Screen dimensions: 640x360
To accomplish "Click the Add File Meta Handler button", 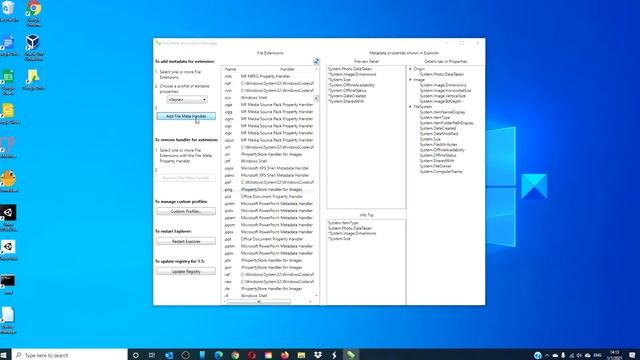I will (x=186, y=116).
